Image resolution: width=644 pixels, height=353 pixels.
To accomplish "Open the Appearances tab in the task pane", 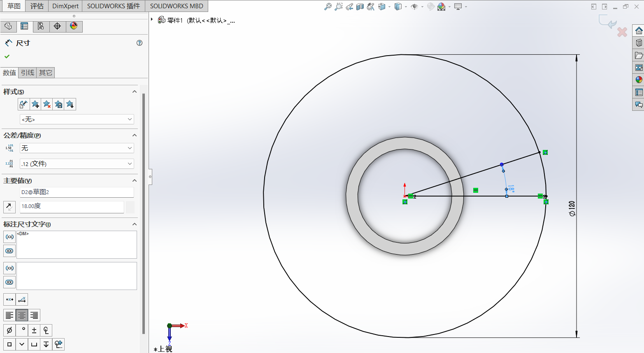I will click(x=639, y=80).
